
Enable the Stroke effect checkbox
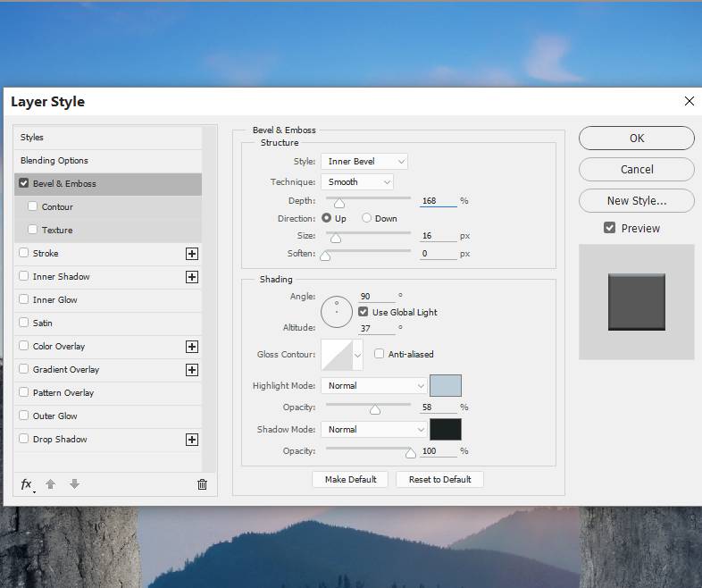24,253
